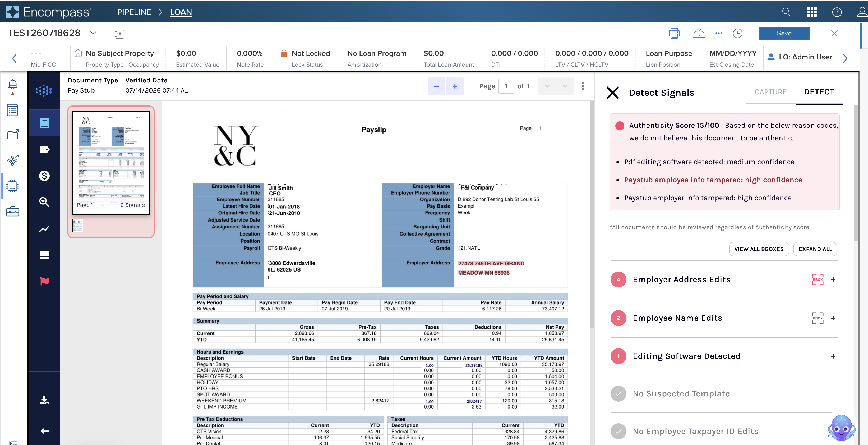Viewport: 868px width, 445px height.
Task: Open the services network icon in left rail
Action: click(12, 160)
